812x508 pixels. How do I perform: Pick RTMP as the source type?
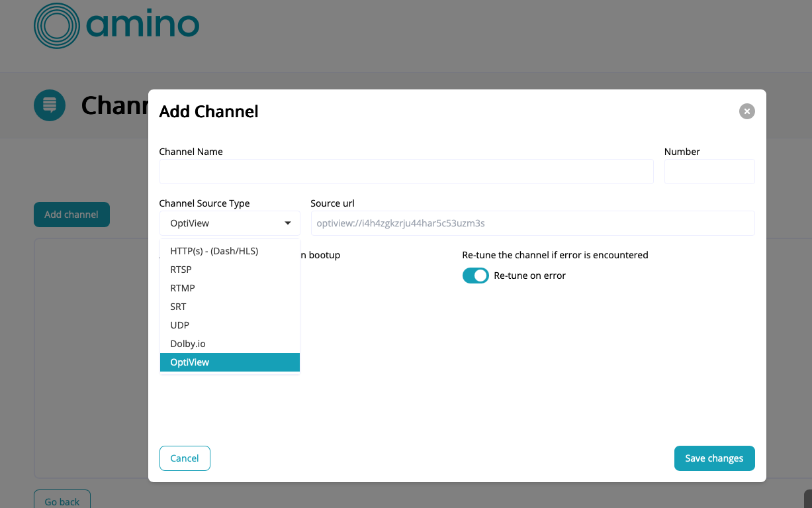coord(182,288)
